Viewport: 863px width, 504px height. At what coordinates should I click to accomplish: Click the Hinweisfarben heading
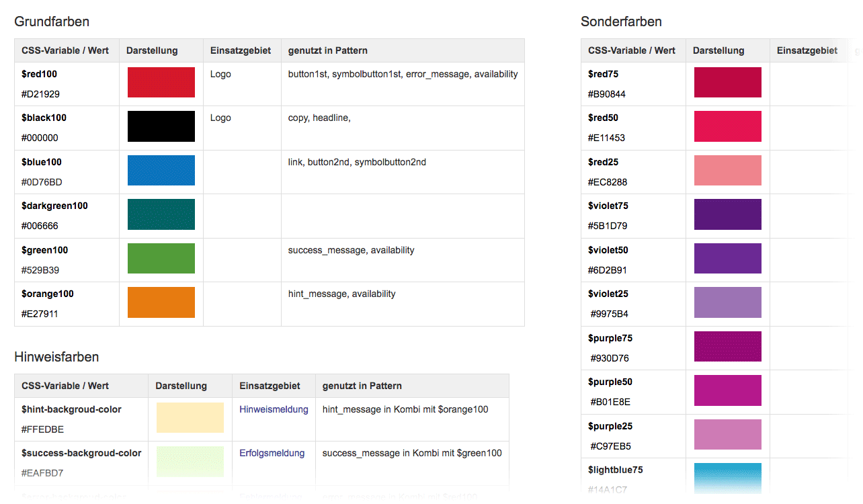click(56, 357)
